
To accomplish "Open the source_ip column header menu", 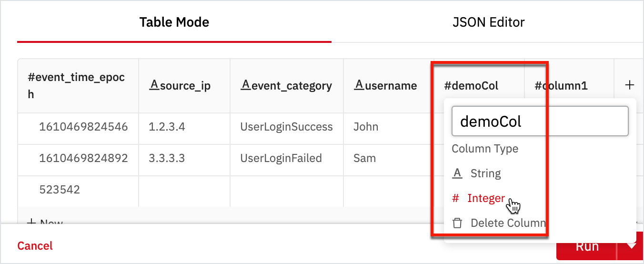I will pos(180,86).
